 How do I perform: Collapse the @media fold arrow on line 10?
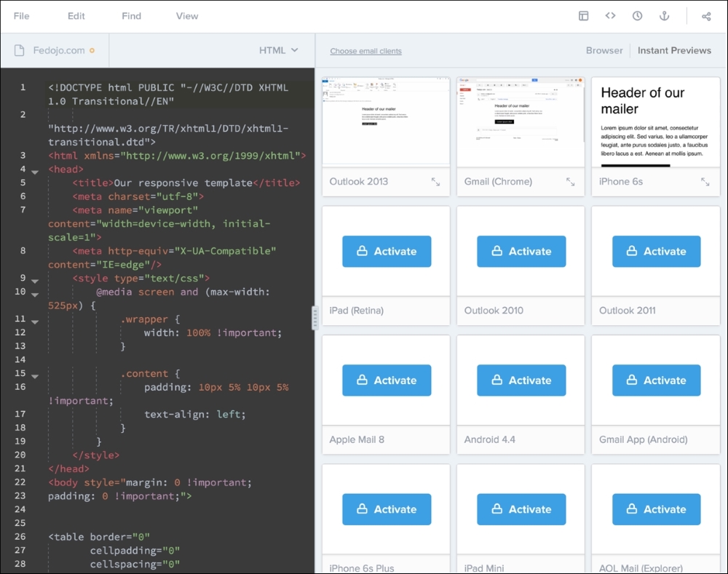coord(35,295)
